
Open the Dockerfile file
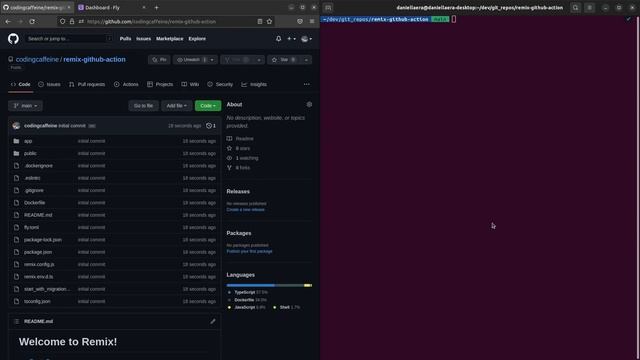pyautogui.click(x=34, y=202)
